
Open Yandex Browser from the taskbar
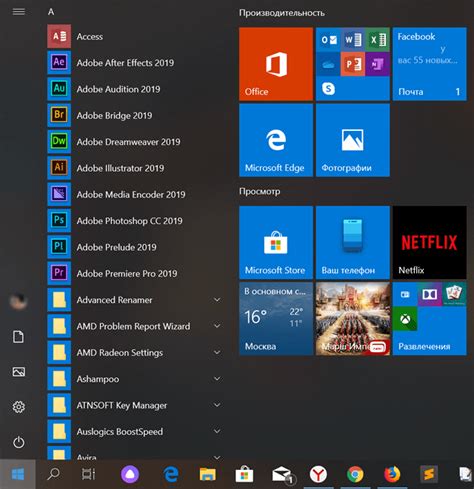(x=318, y=474)
